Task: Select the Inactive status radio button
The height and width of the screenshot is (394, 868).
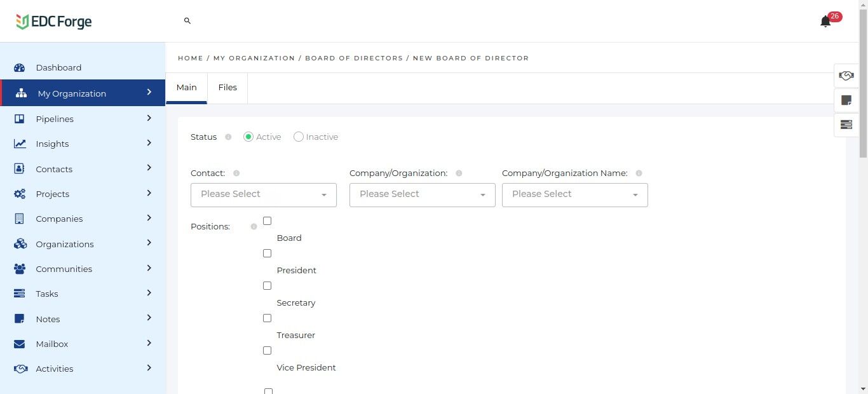Action: pos(299,137)
